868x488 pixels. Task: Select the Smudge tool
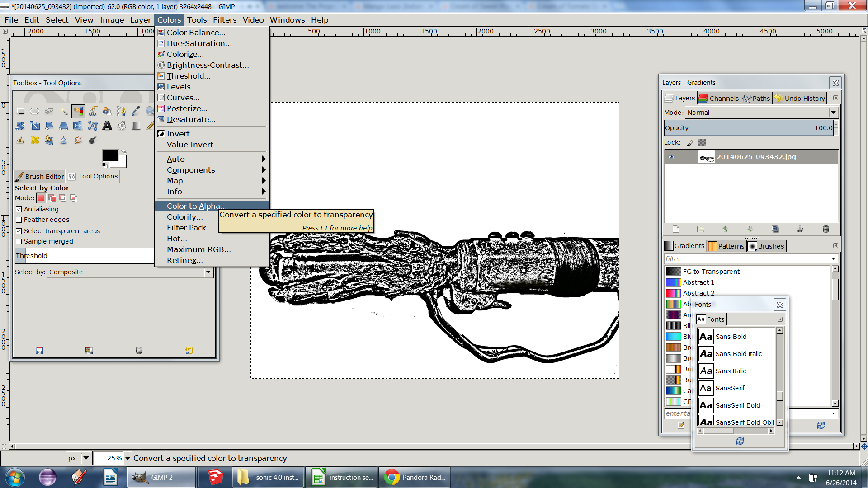click(78, 140)
